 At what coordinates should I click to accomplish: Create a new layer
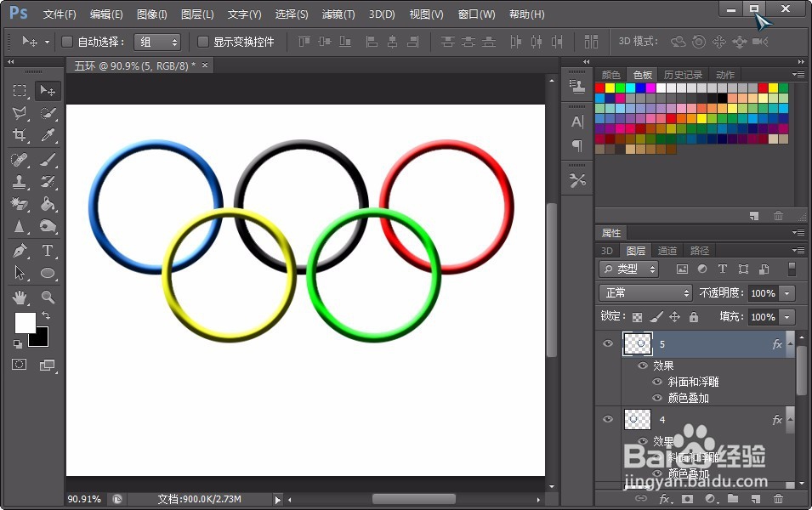pos(756,499)
